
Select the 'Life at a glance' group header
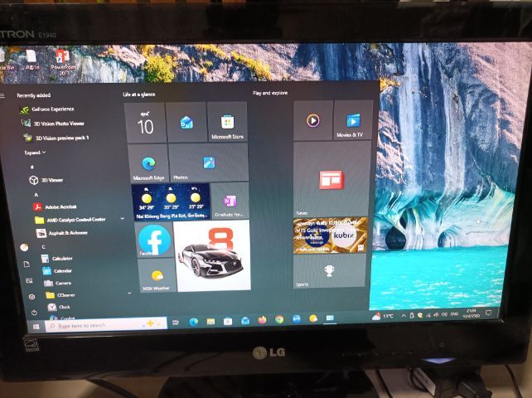138,94
